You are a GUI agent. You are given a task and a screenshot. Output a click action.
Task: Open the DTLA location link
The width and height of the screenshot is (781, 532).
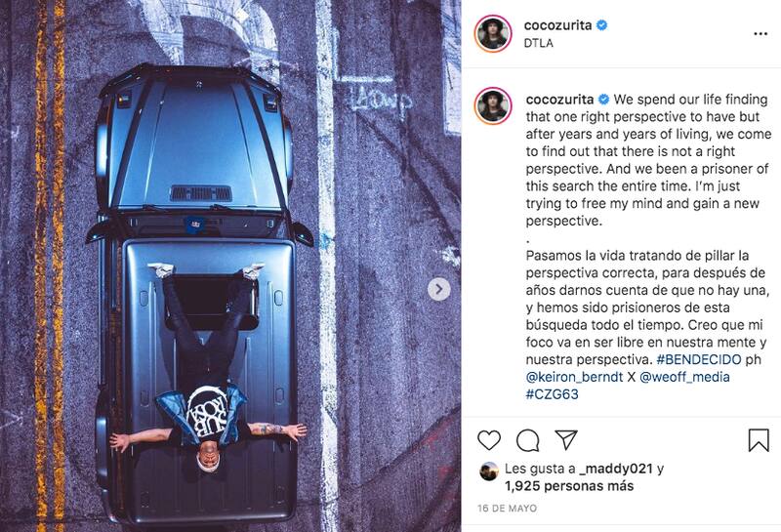click(x=539, y=43)
